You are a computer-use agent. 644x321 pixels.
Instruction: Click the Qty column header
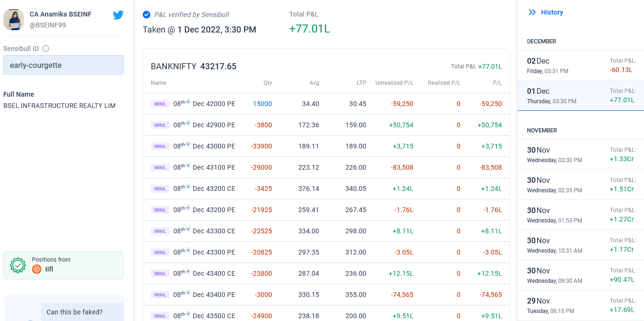[x=267, y=83]
